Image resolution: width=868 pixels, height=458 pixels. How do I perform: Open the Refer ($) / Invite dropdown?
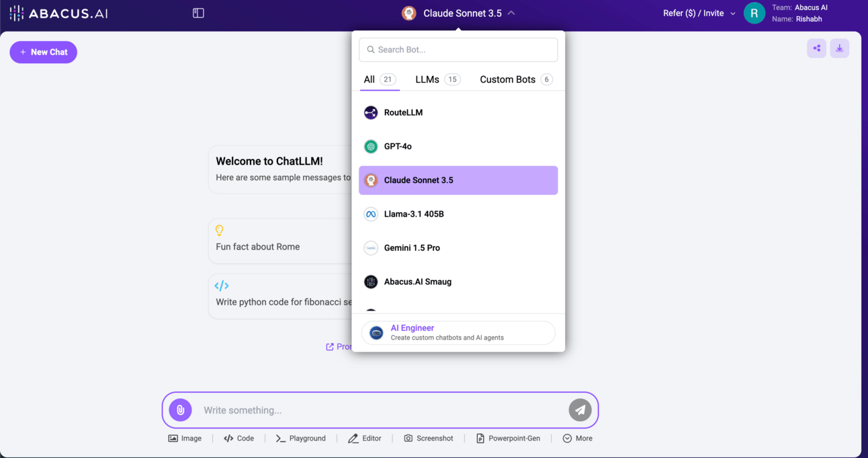[699, 13]
